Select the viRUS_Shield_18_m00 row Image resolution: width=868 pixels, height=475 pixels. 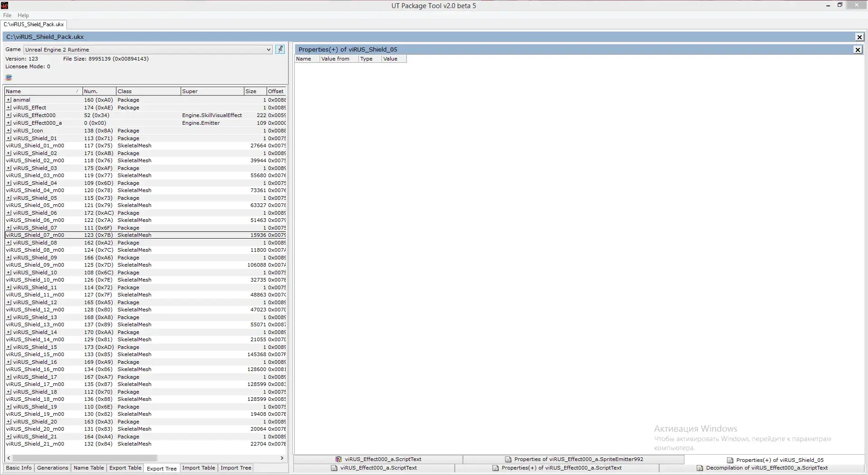point(146,399)
